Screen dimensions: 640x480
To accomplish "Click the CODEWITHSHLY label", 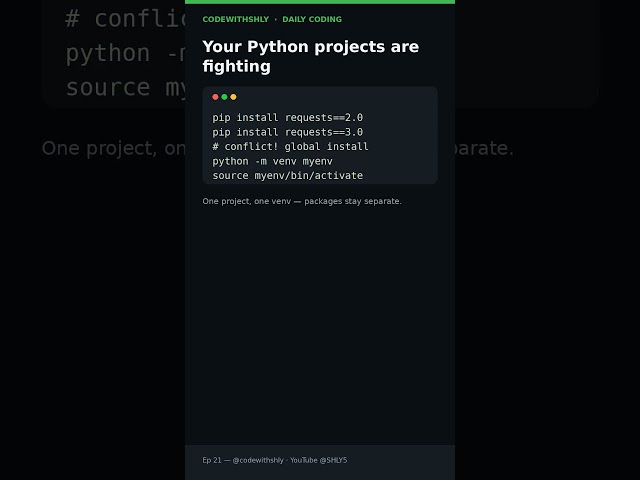I will 236,19.
